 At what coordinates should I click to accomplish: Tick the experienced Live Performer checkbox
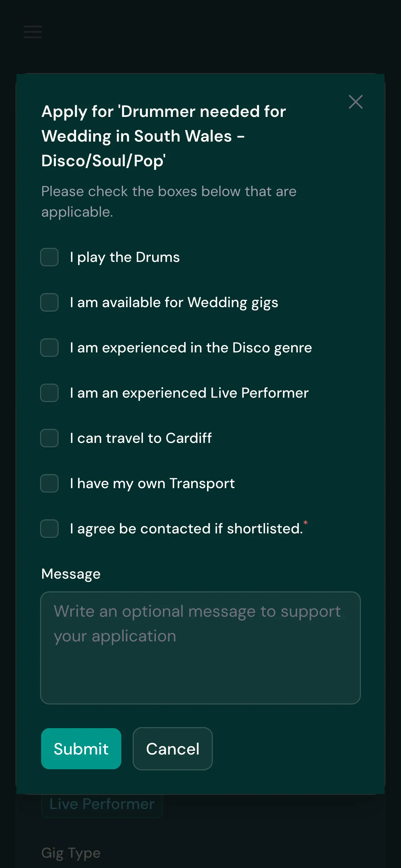pos(49,393)
